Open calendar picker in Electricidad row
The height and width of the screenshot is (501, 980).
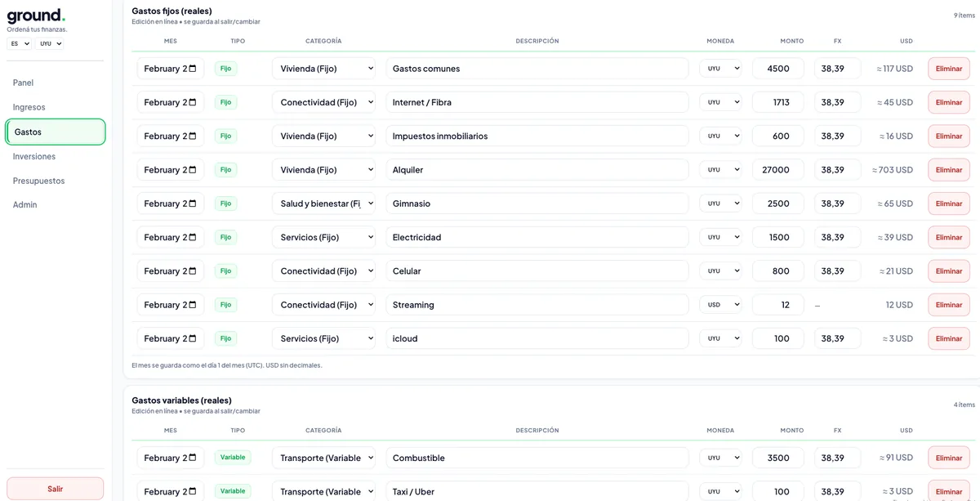[x=193, y=237]
